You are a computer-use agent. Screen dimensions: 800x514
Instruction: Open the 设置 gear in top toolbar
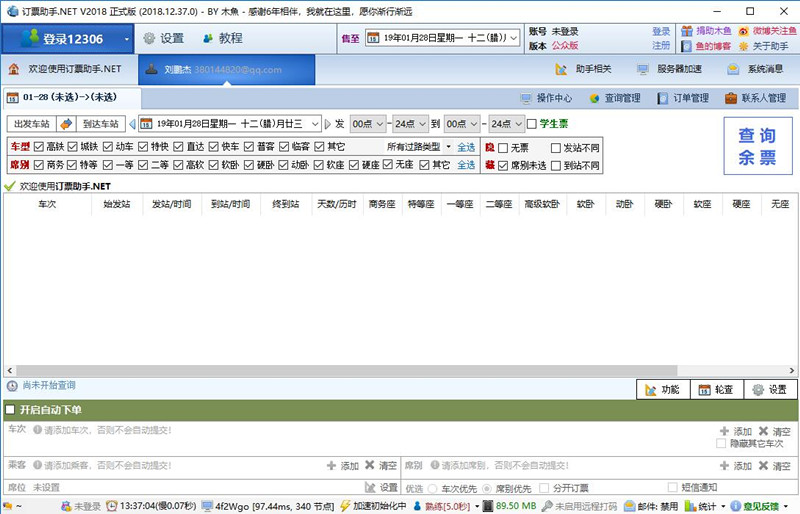163,38
